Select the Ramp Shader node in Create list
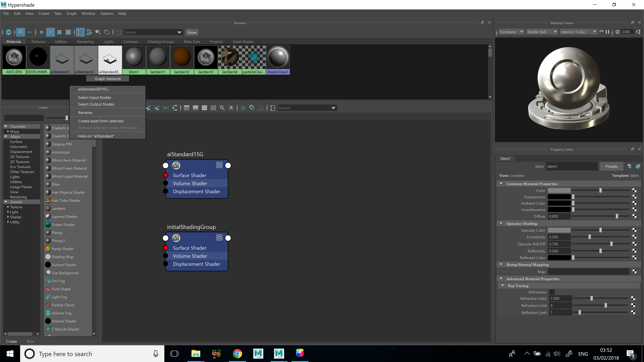The width and height of the screenshot is (644, 362). (63, 249)
